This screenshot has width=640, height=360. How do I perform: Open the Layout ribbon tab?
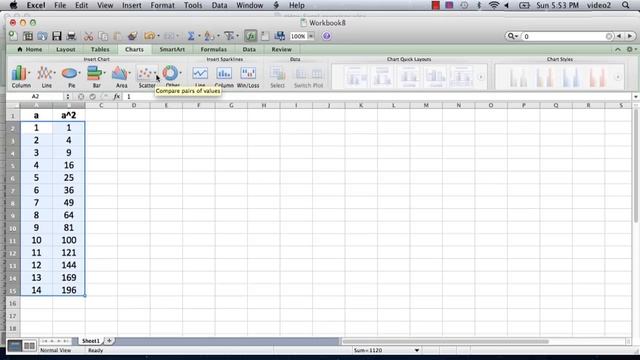pos(66,49)
